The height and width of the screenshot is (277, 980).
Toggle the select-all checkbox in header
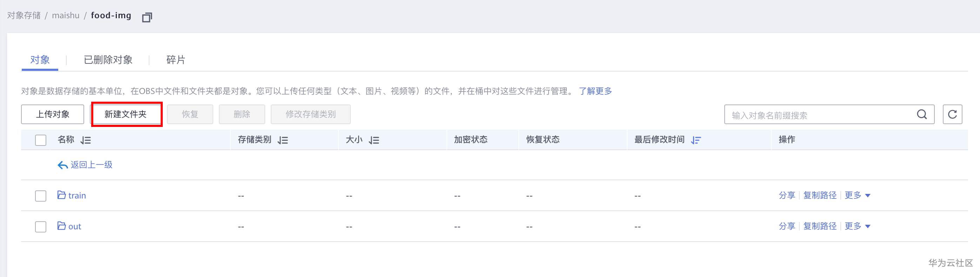tap(41, 140)
